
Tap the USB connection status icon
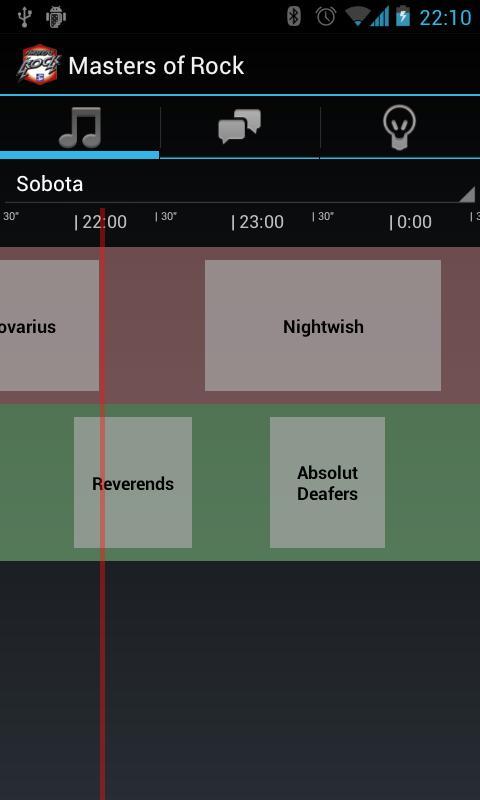(x=24, y=17)
